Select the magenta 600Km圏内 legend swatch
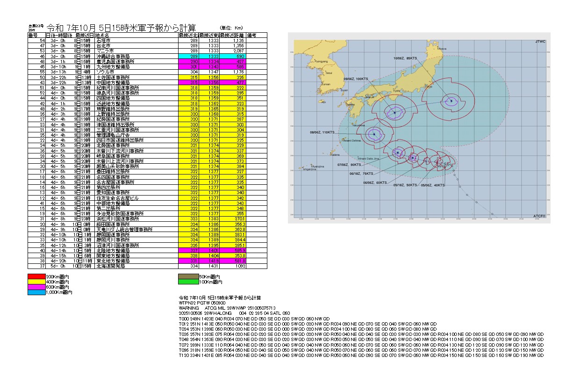 [37, 287]
